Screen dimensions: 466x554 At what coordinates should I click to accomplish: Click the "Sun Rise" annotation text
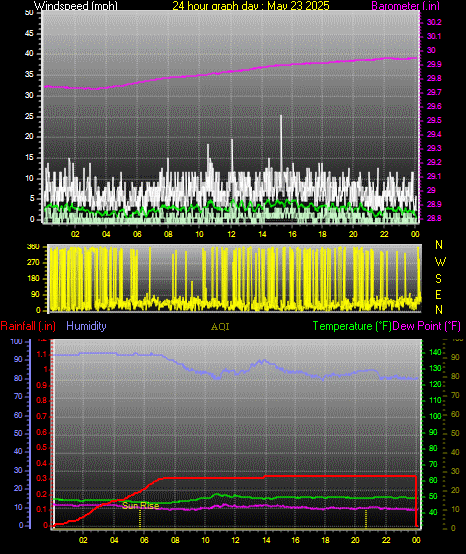click(141, 506)
